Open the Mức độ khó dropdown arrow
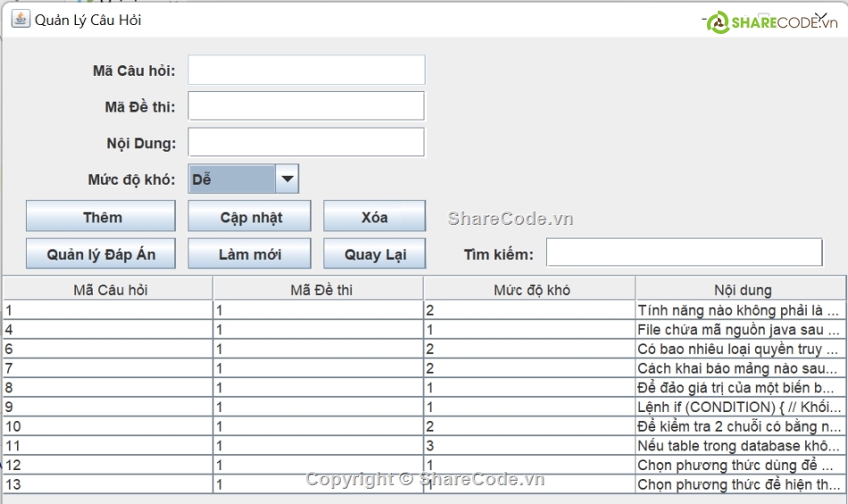The image size is (848, 504). click(x=287, y=179)
